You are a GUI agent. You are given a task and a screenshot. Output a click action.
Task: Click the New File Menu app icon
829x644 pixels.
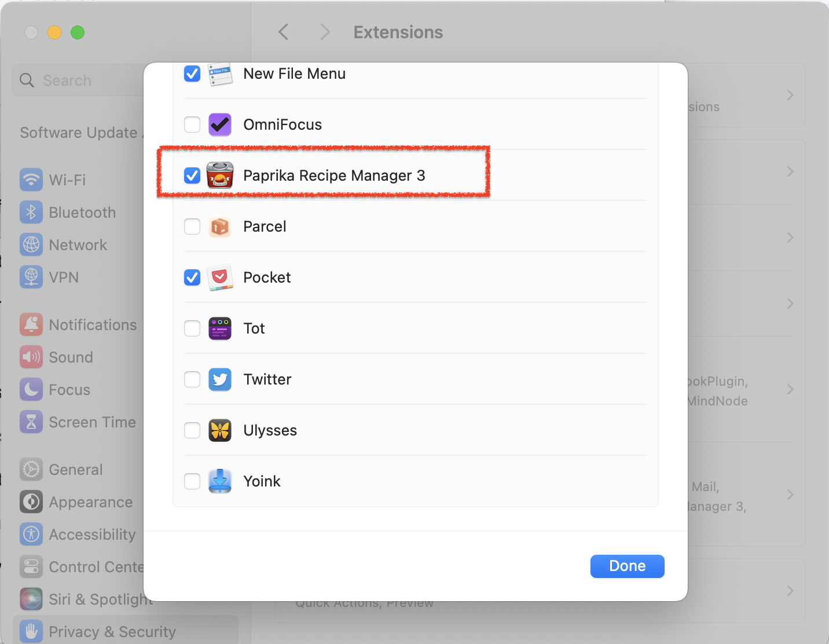coord(220,74)
